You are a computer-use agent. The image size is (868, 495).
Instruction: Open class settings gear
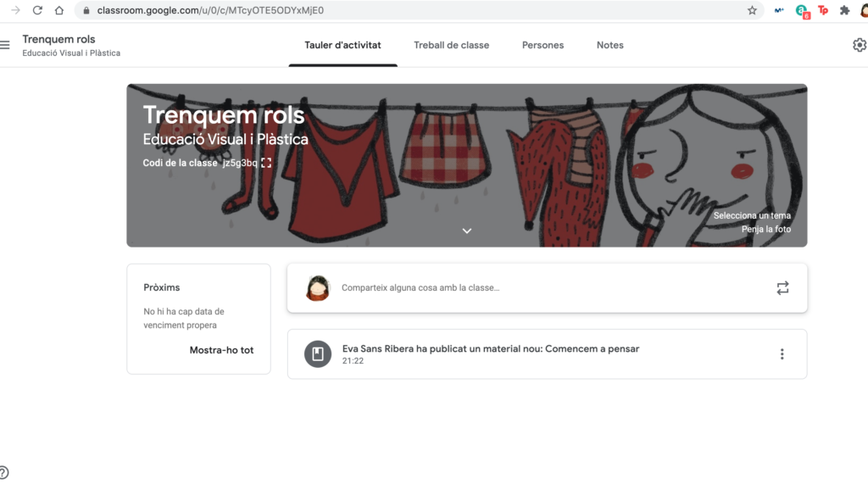click(x=859, y=45)
